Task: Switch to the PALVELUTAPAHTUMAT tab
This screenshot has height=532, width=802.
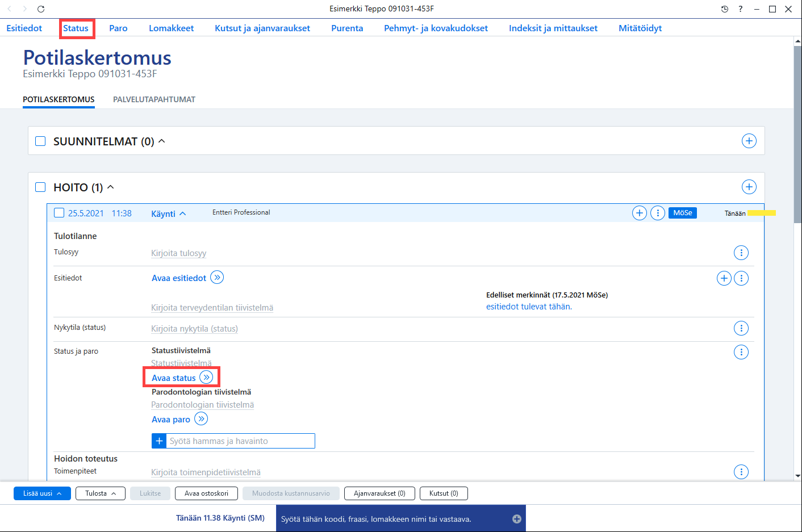Action: [x=154, y=99]
